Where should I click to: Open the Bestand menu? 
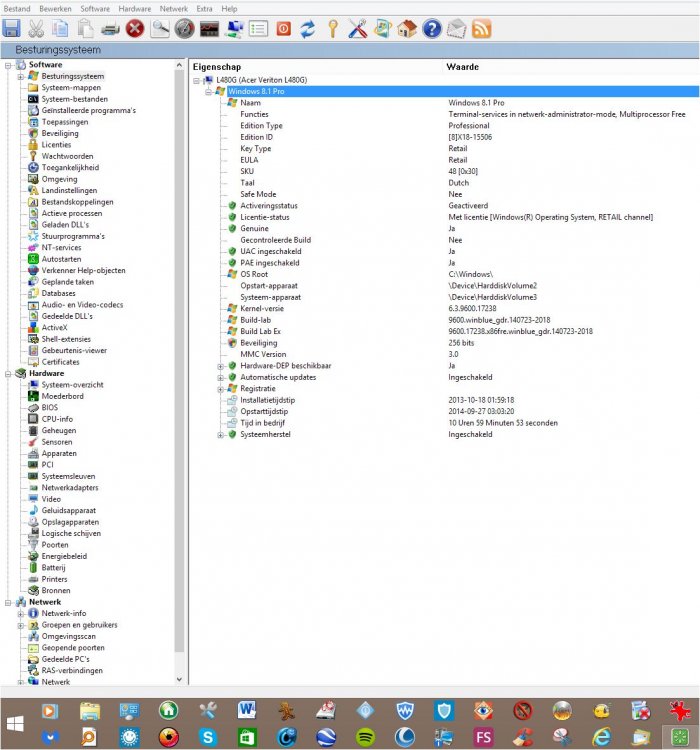pyautogui.click(x=17, y=8)
